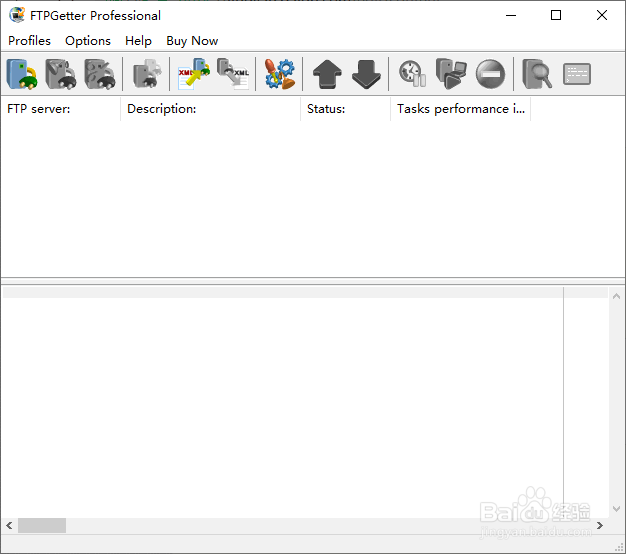Click the delete profile toolbar icon
The height and width of the screenshot is (554, 626).
pyautogui.click(x=100, y=74)
